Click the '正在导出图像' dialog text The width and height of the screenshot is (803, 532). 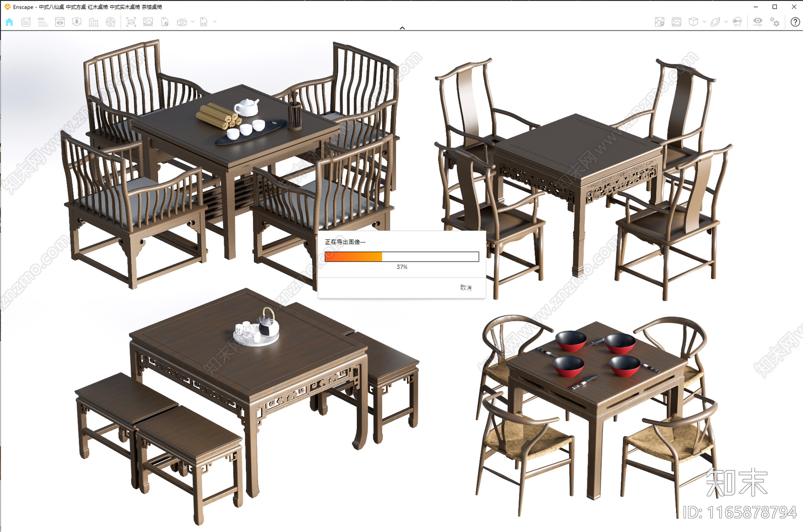pyautogui.click(x=345, y=242)
